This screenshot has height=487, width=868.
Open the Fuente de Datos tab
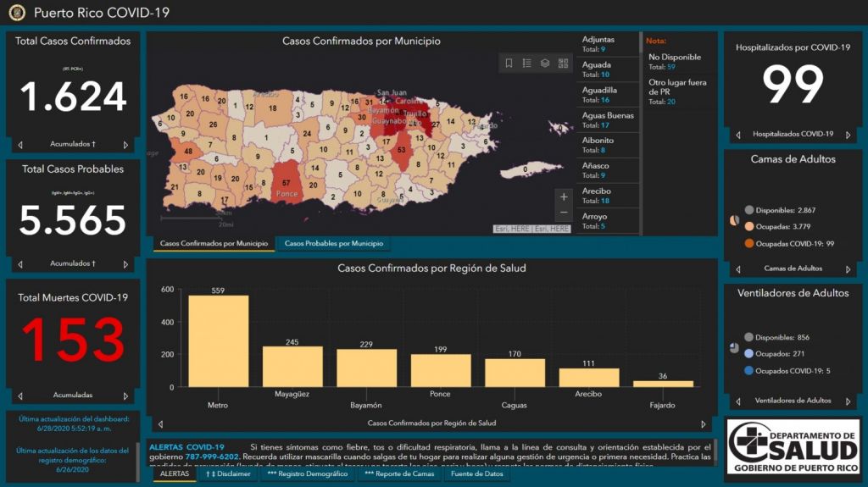[477, 474]
